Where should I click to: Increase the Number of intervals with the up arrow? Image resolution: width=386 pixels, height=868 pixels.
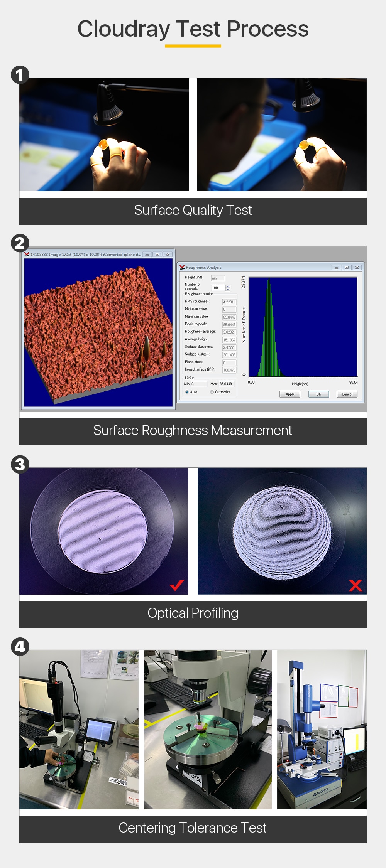point(228,286)
